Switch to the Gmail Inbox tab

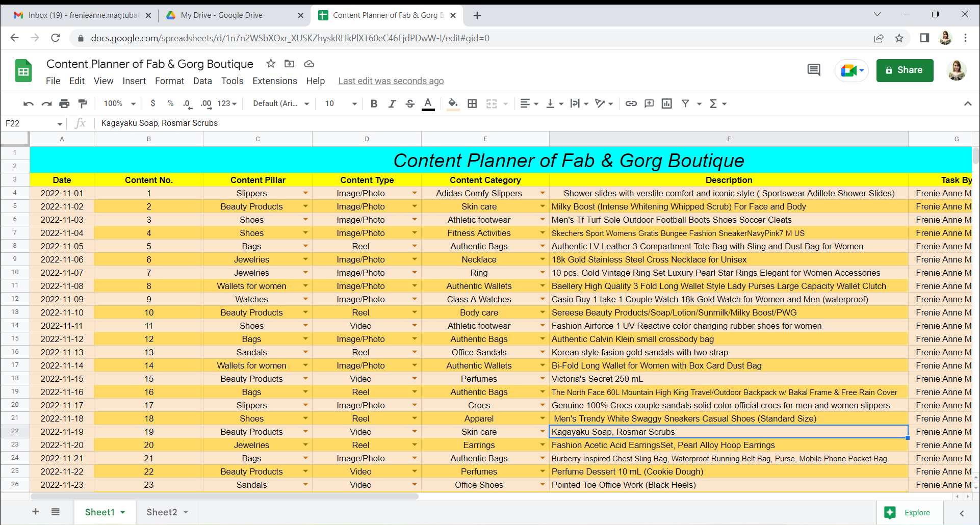(x=83, y=15)
